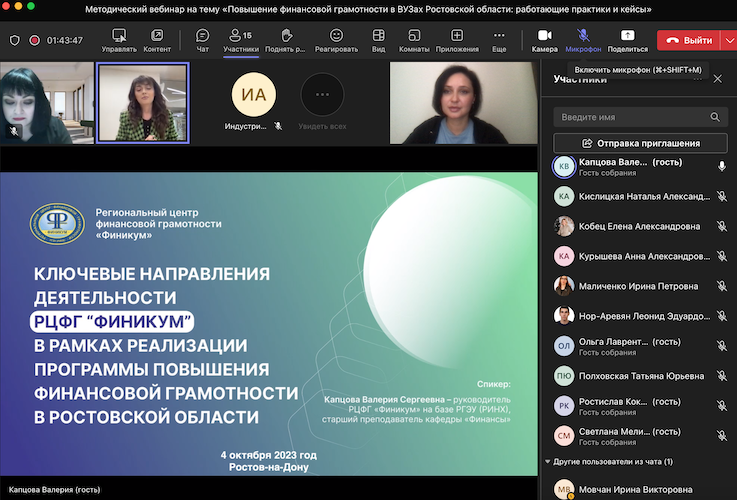Viewport: 737px width, 500px height.
Task: Open Реагировать reactions menu
Action: click(x=336, y=40)
